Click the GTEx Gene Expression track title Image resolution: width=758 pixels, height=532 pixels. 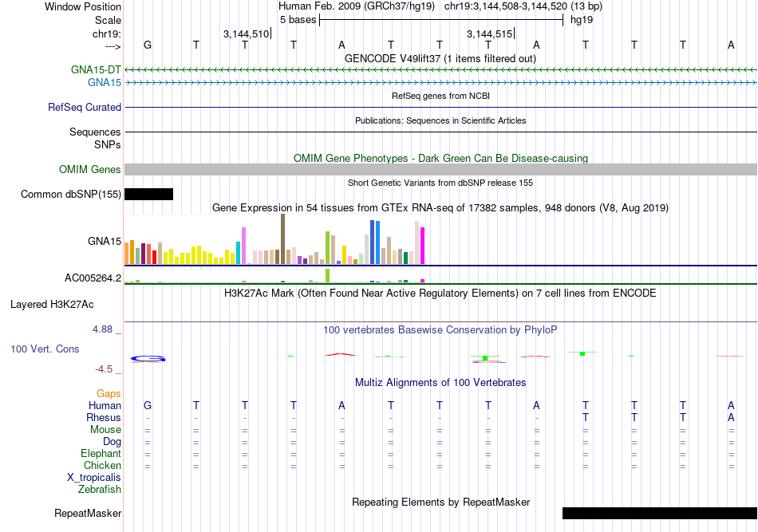tap(440, 207)
